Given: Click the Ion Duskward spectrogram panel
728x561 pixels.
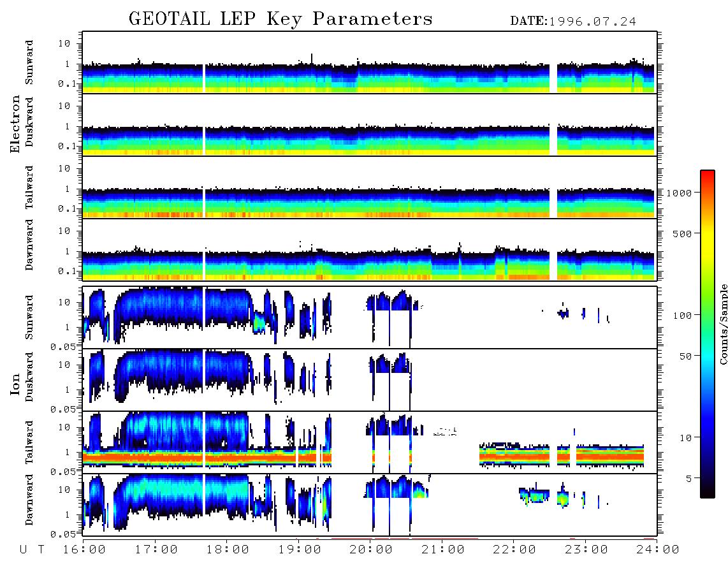Looking at the screenshot, I should (x=370, y=380).
